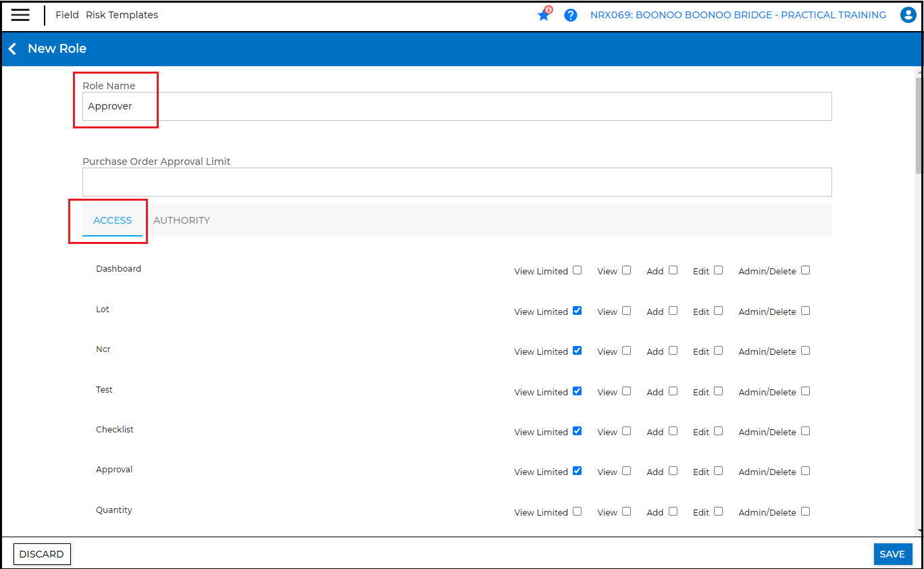Save the new role
The width and height of the screenshot is (924, 569).
[x=892, y=554]
